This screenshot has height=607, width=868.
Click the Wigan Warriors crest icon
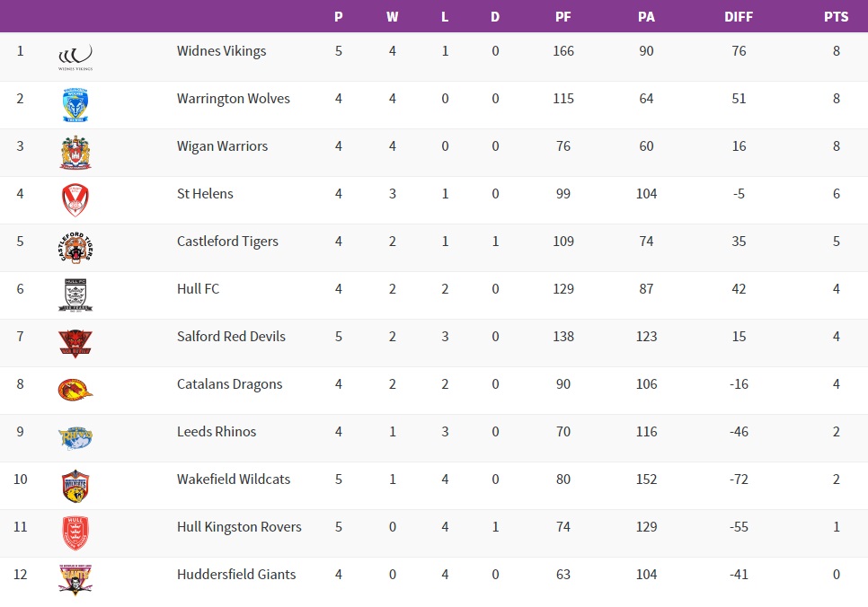[x=75, y=153]
